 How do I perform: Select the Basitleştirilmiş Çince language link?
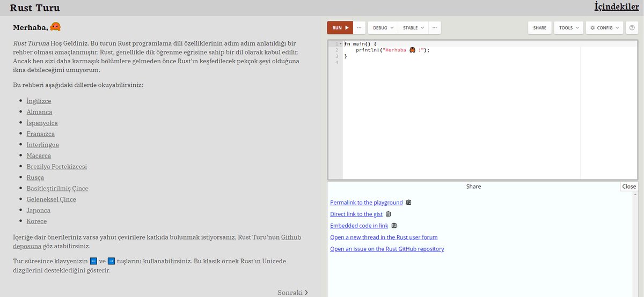[x=57, y=188]
